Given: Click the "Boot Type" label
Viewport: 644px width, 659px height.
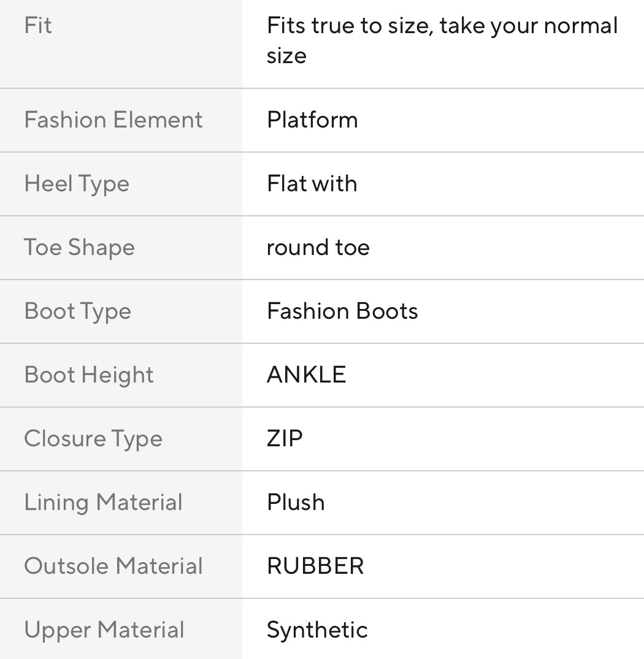Looking at the screenshot, I should pyautogui.click(x=77, y=311).
